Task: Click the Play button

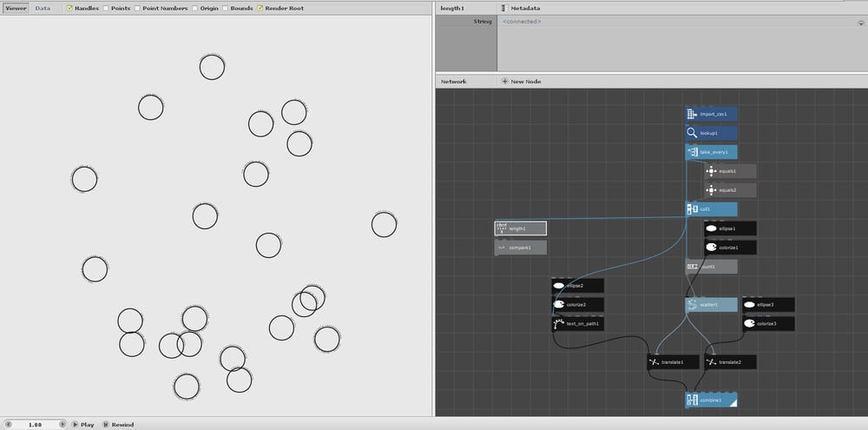Action: [x=83, y=425]
